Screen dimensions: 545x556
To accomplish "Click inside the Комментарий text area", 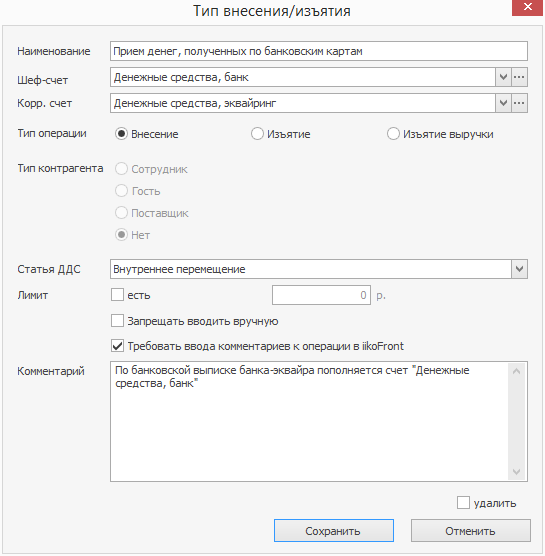I will coord(309,422).
